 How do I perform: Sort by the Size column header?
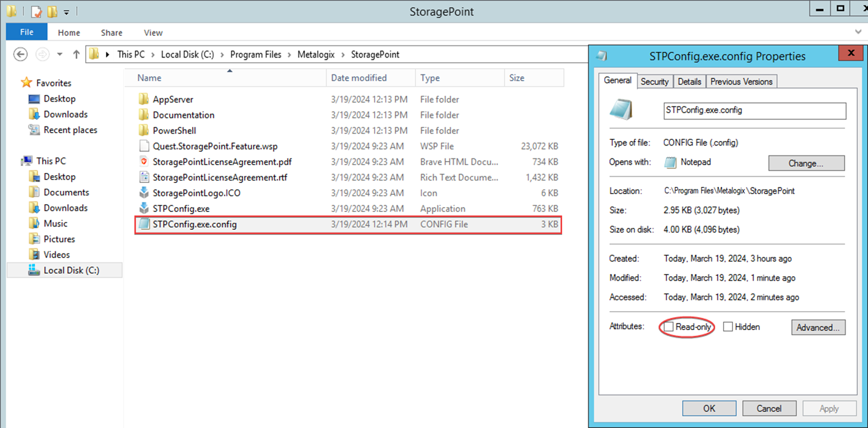(x=534, y=78)
